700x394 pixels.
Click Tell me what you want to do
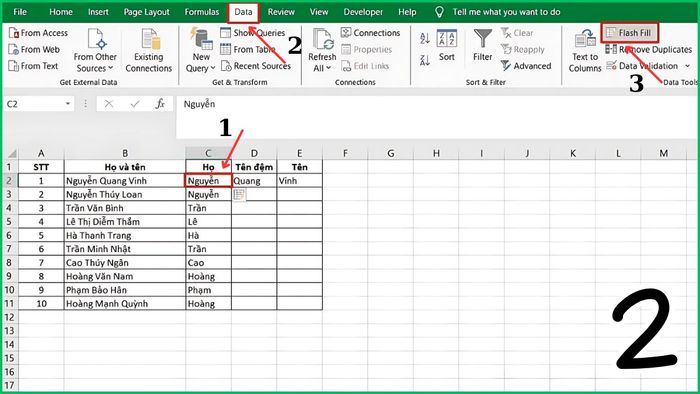[x=506, y=12]
